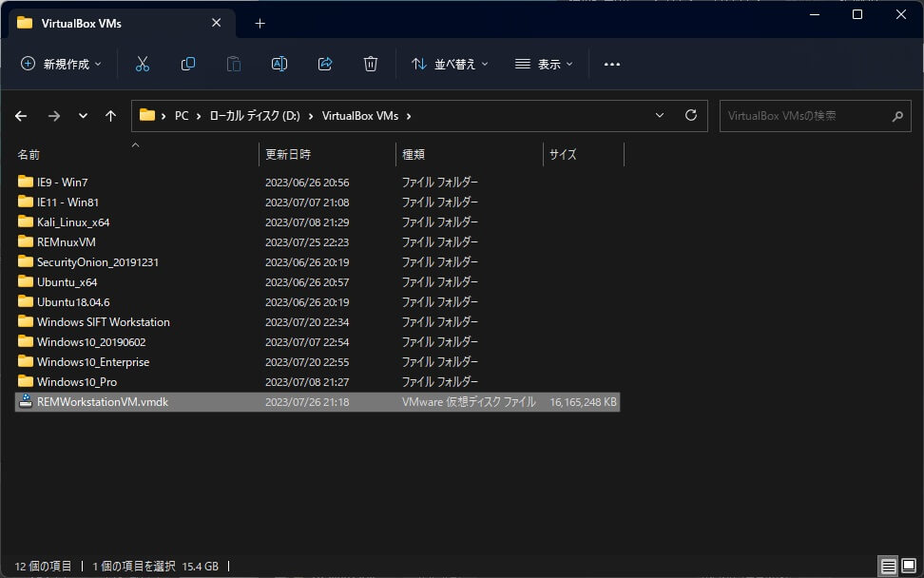The image size is (924, 578).
Task: Open the 新規作成 new item dropdown
Action: (61, 64)
